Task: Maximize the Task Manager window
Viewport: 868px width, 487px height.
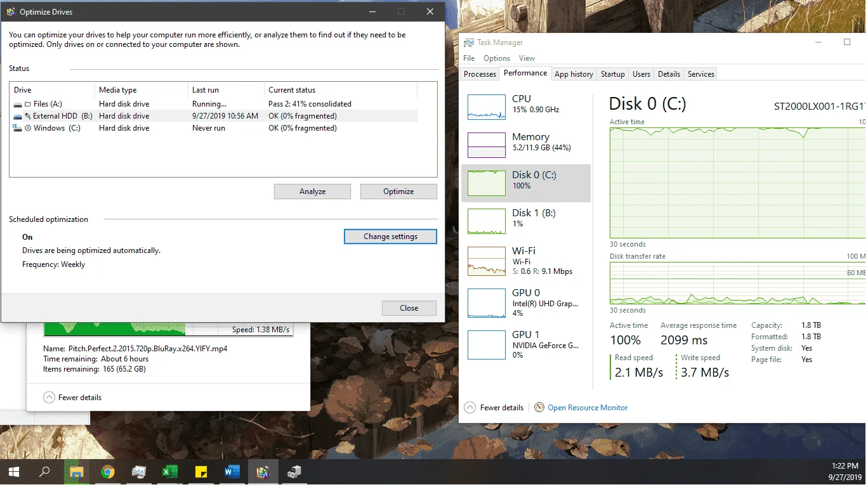Action: 846,42
